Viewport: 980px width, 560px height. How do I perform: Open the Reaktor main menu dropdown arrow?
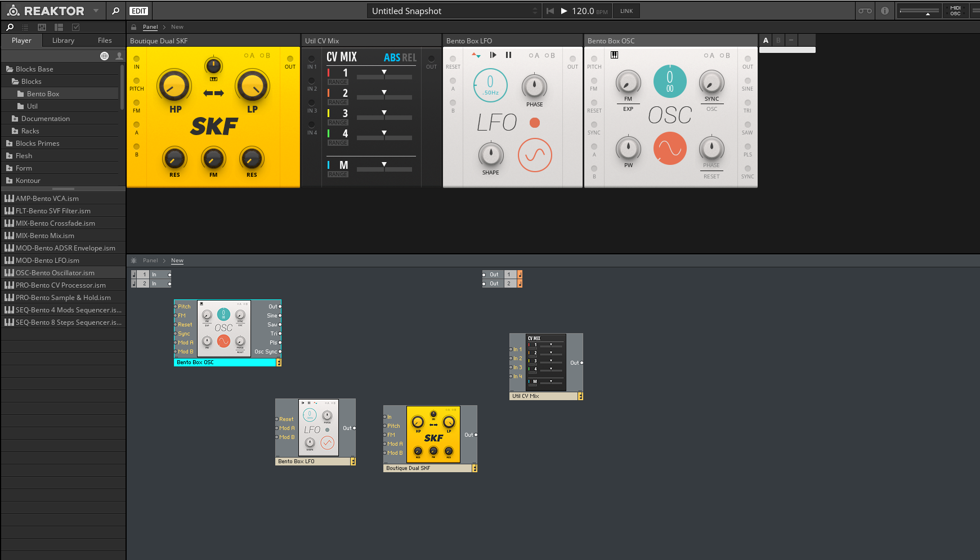[96, 11]
